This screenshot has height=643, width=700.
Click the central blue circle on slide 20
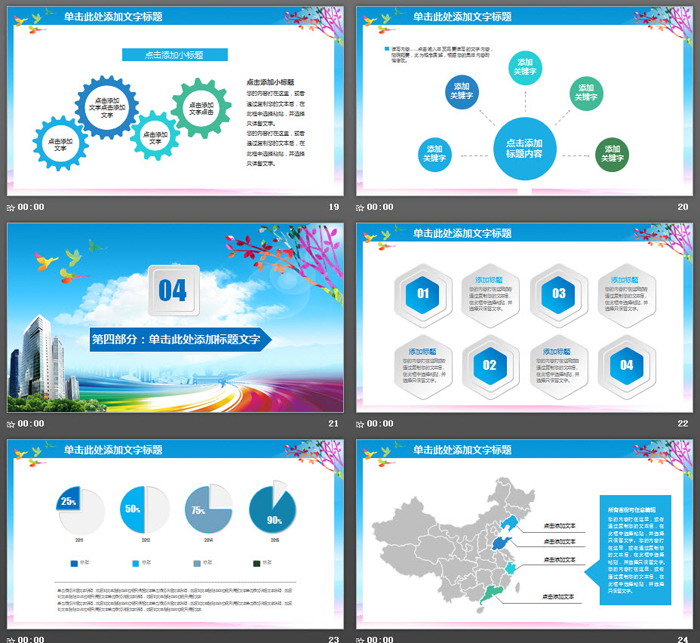(x=524, y=149)
